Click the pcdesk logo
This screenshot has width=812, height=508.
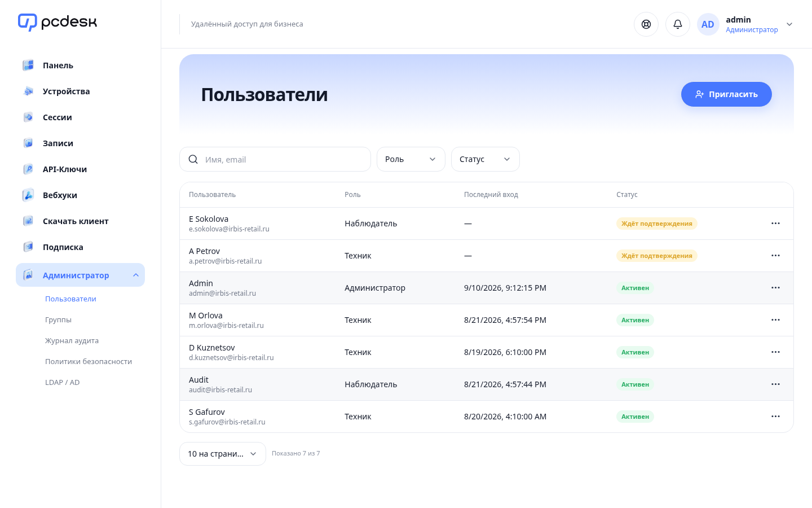pyautogui.click(x=58, y=22)
